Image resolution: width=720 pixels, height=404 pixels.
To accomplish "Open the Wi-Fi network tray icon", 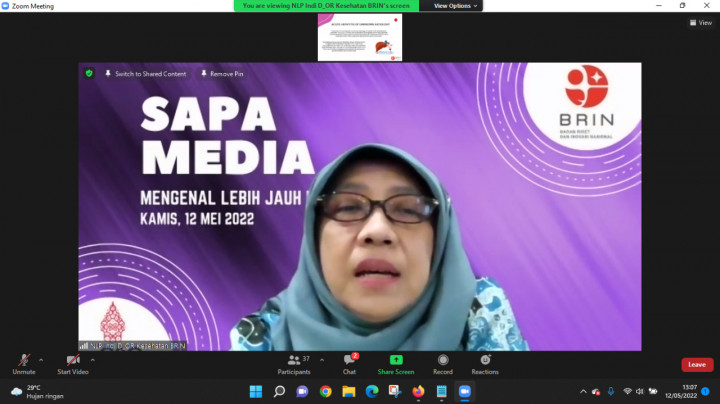I will tap(627, 392).
